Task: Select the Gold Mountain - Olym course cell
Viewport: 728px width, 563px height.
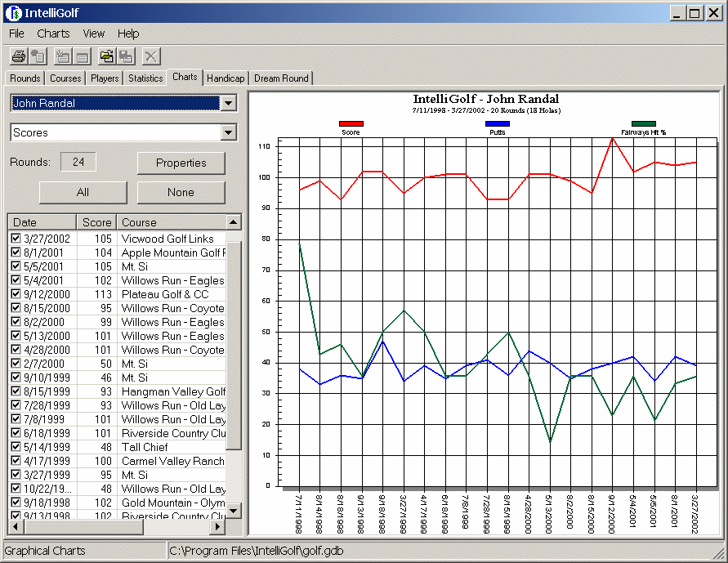Action: (x=173, y=503)
